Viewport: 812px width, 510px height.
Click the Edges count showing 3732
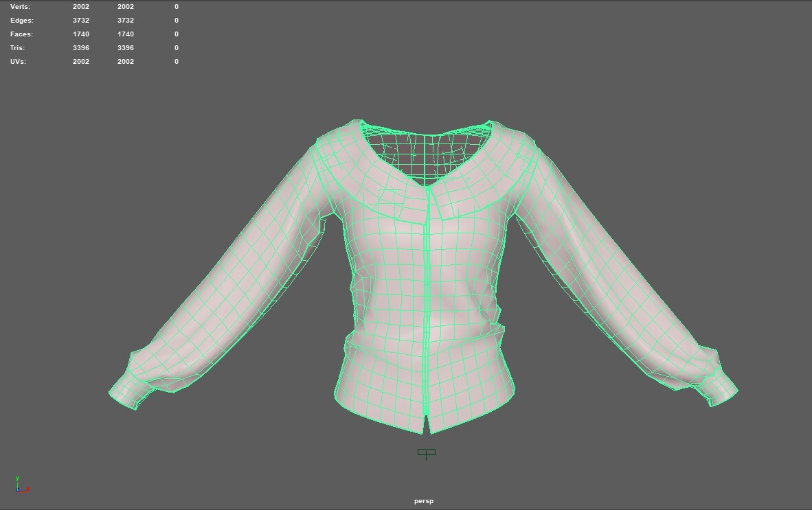click(81, 20)
